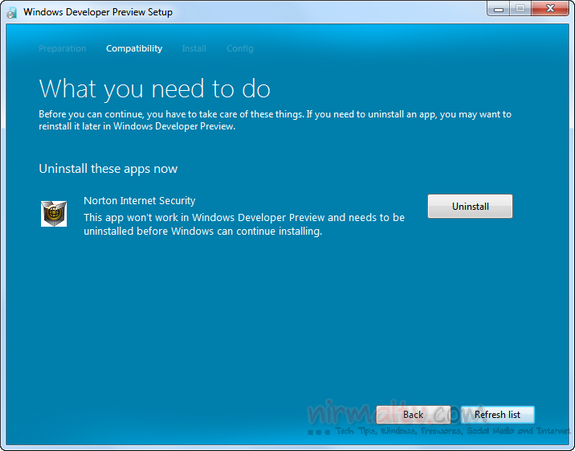The image size is (575, 451).
Task: Refresh the list of incompatible apps
Action: tap(497, 415)
